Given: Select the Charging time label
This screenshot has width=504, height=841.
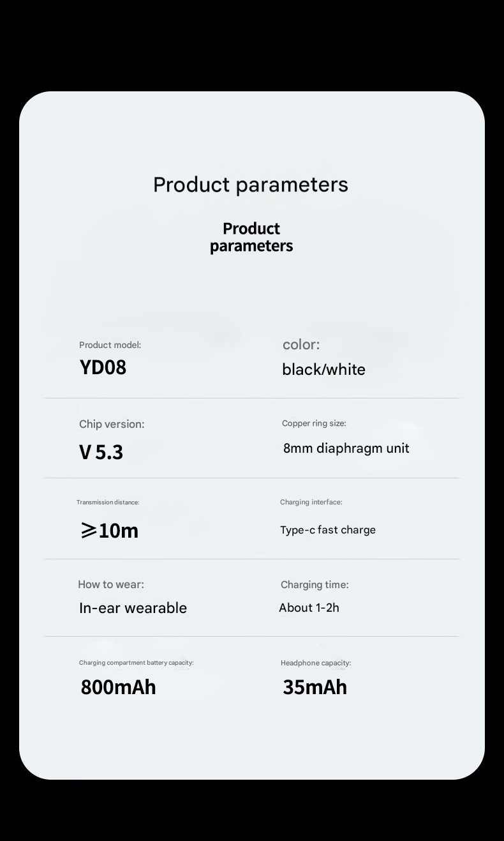Looking at the screenshot, I should point(315,585).
